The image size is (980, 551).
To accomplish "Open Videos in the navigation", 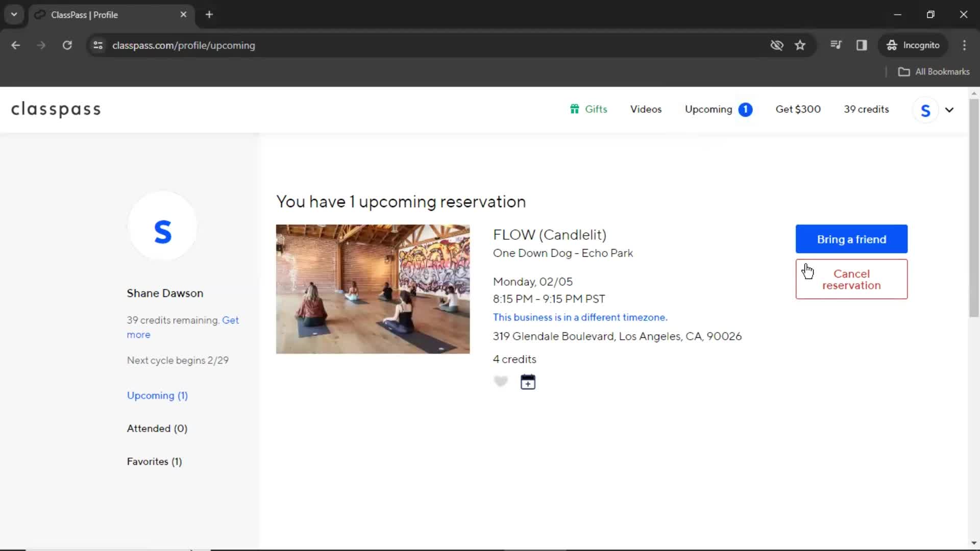I will pos(646,109).
